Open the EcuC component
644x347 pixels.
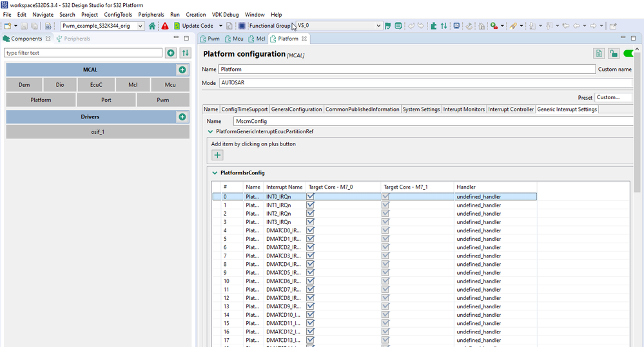click(x=96, y=85)
